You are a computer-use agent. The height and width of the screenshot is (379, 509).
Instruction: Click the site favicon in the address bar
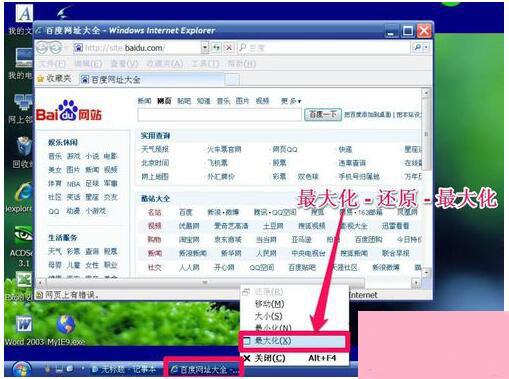[78, 48]
